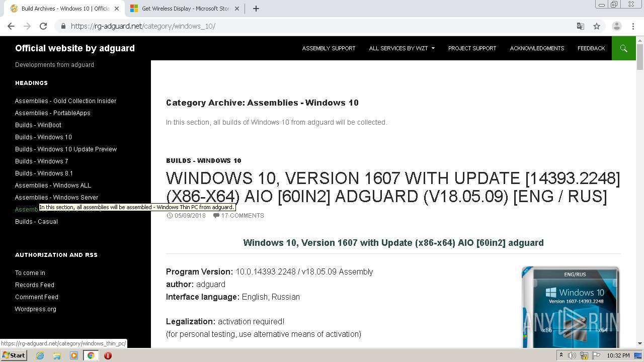Viewport: 644px width, 362px height.
Task: Show hidden tray icons arrow
Action: [x=561, y=355]
